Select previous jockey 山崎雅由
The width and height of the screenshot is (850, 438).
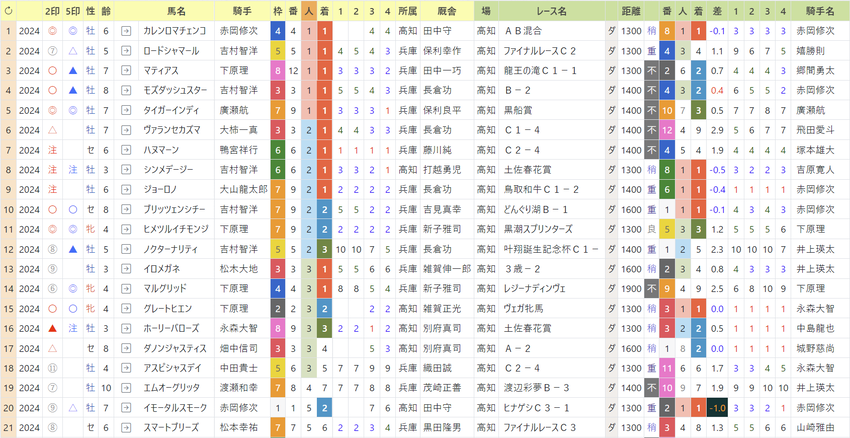click(x=815, y=427)
